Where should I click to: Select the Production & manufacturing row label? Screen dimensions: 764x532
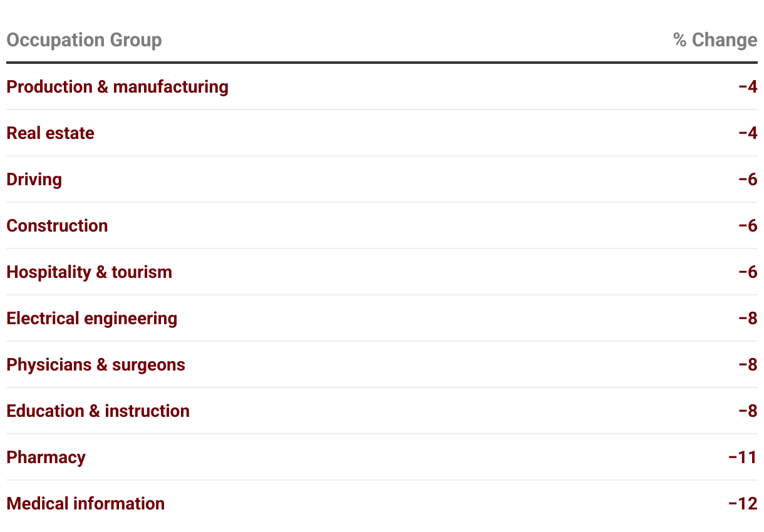(x=117, y=86)
